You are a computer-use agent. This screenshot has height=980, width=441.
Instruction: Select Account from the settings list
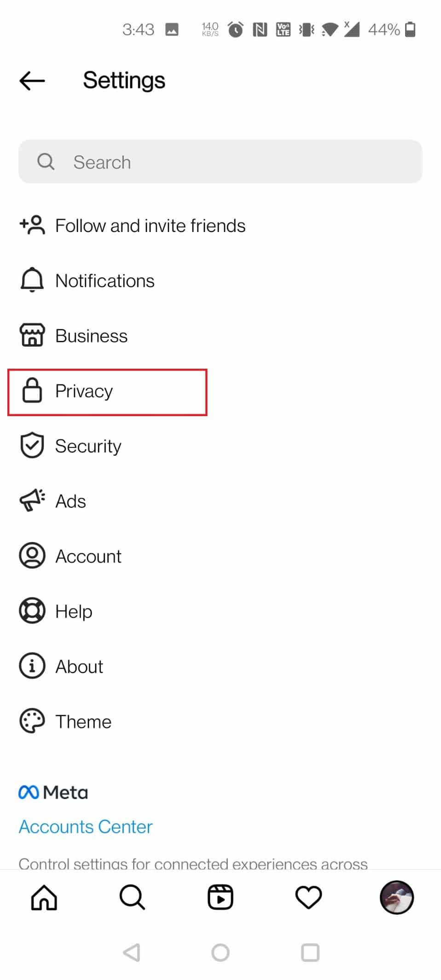tap(88, 556)
